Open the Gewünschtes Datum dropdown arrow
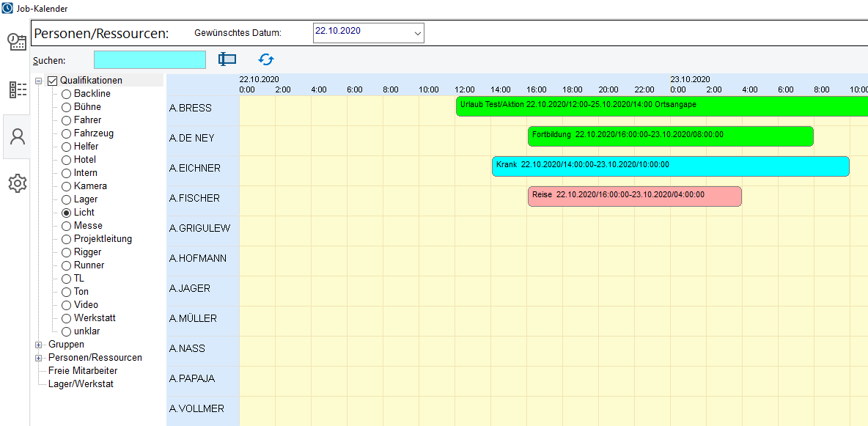Image resolution: width=868 pixels, height=426 pixels. 417,33
